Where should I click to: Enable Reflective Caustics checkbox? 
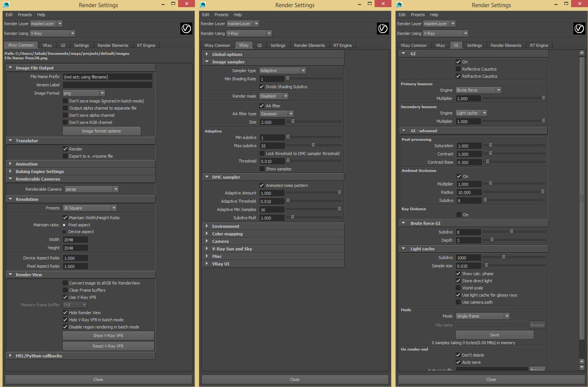[458, 69]
